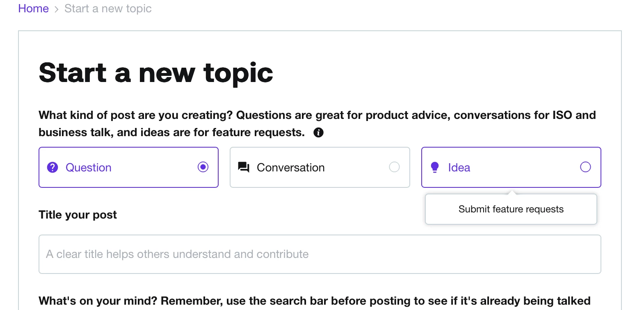The image size is (644, 310).
Task: Select the Question radio button
Action: [x=203, y=167]
